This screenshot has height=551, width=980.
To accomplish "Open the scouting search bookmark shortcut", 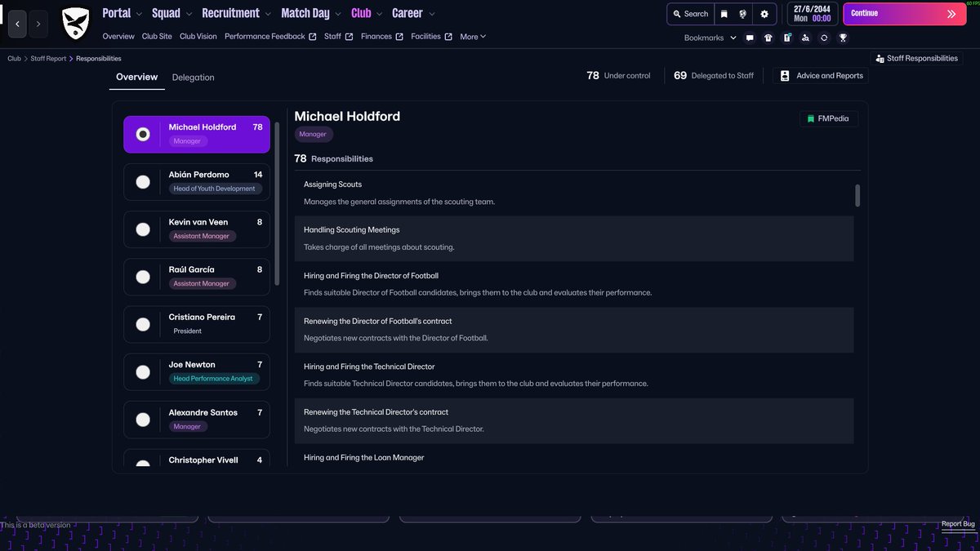I will [805, 38].
